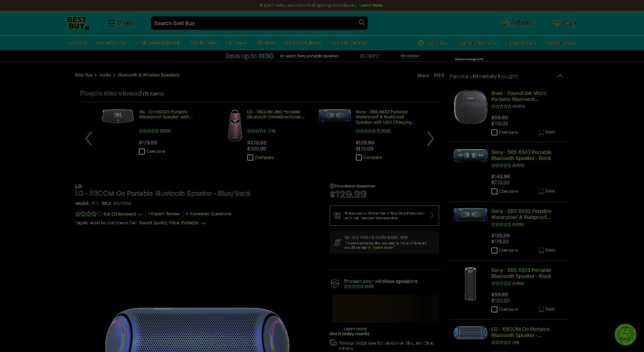Screen dimensions: 644x352
Task: Open the LG XBOOM 360 thumbnail
Action: point(235,125)
